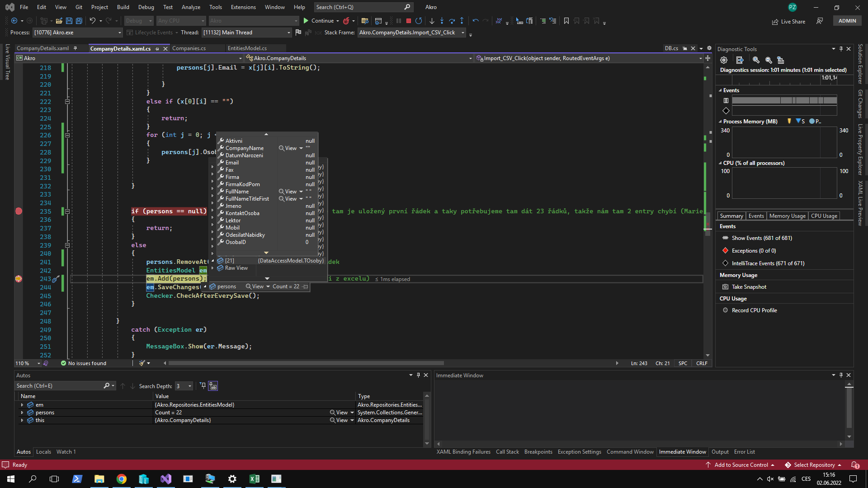Expand the this variable in Autos
Image resolution: width=868 pixels, height=488 pixels.
(x=22, y=420)
